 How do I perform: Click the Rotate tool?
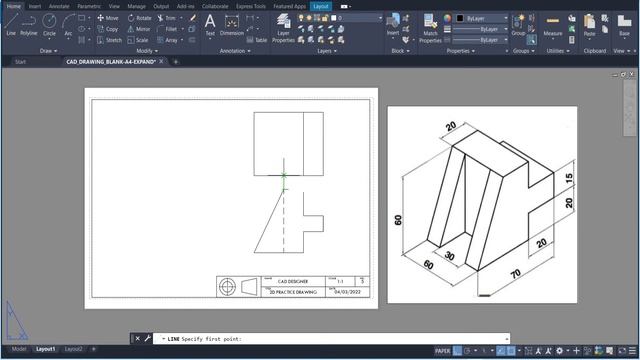pos(139,18)
